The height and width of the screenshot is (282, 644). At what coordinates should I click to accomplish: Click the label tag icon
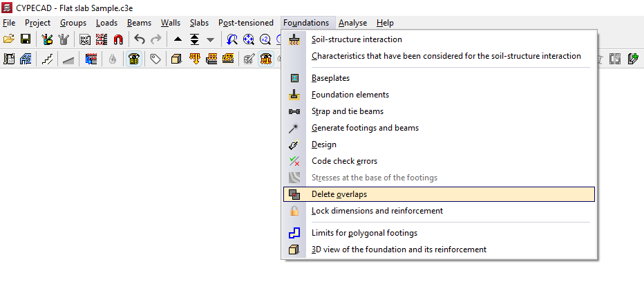click(155, 59)
